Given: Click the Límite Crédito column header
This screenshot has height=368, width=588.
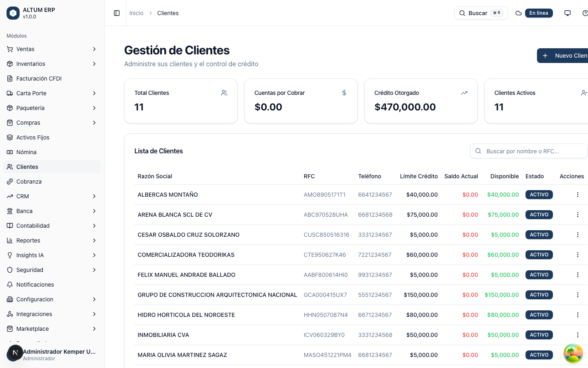Looking at the screenshot, I should [x=419, y=176].
